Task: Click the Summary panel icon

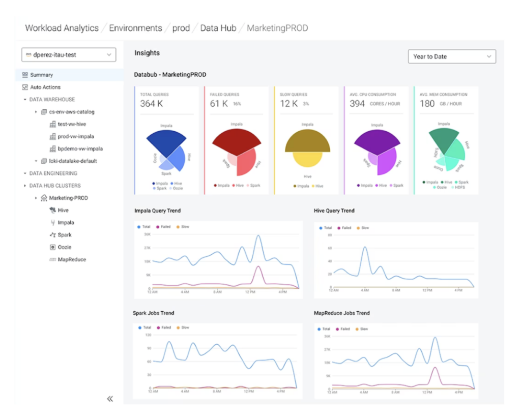Action: point(24,74)
